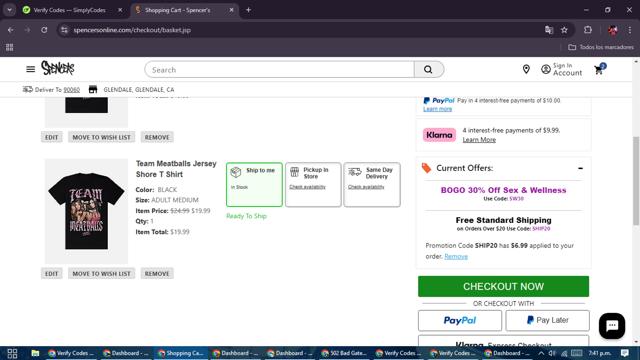The height and width of the screenshot is (360, 640).
Task: Open the live chat bubble
Action: [611, 326]
